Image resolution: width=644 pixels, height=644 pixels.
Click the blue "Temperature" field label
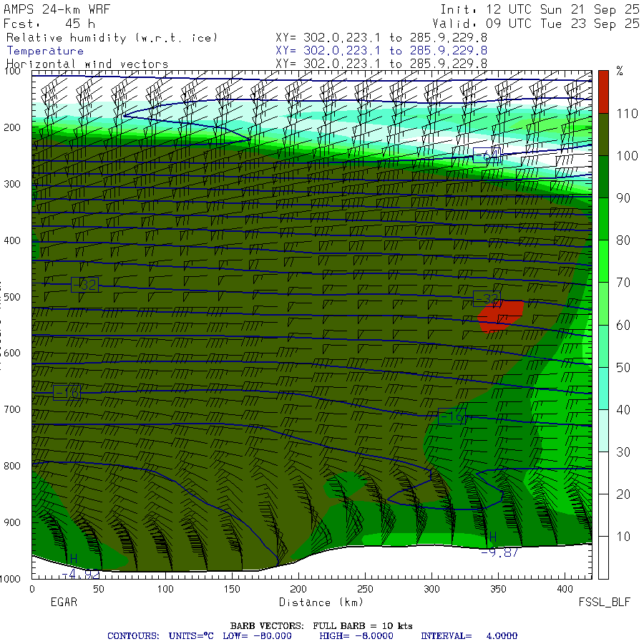click(x=45, y=51)
